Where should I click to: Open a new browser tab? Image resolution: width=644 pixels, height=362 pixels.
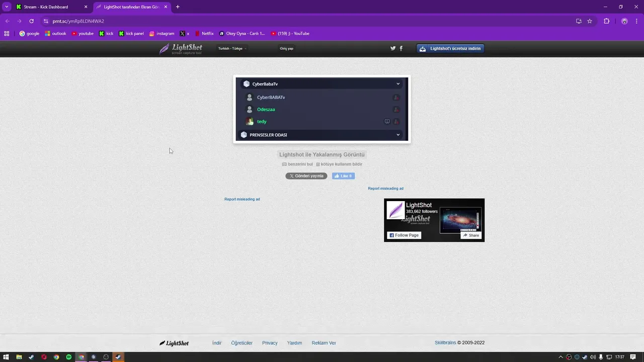[178, 7]
